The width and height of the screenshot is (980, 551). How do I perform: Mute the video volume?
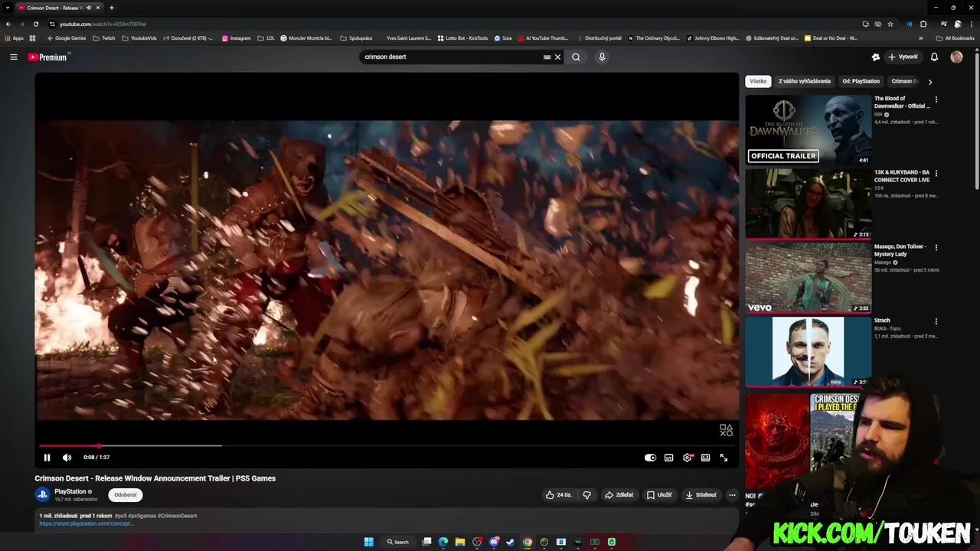67,458
